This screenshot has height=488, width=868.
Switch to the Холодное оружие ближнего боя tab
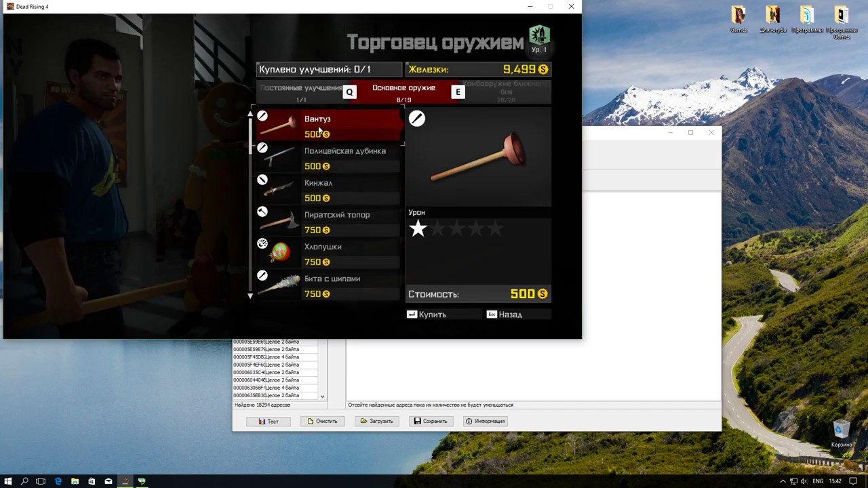(x=506, y=91)
